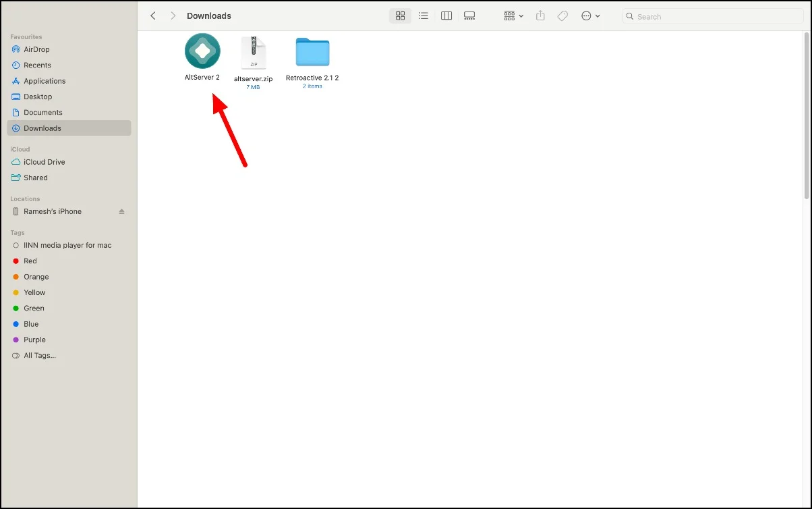Click into the Search field
The height and width of the screenshot is (509, 812).
712,16
